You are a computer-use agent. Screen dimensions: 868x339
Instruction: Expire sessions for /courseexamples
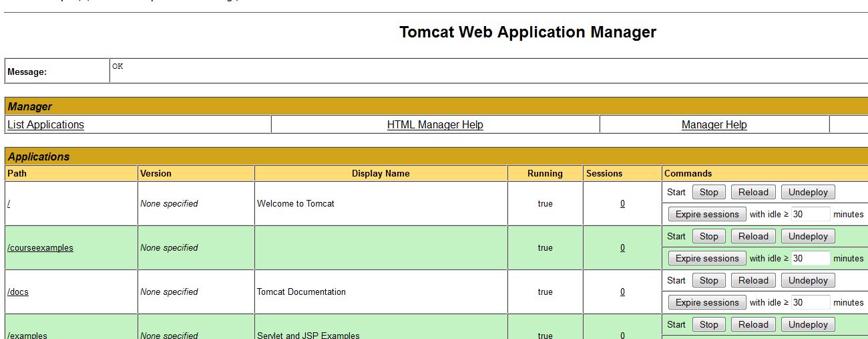coord(707,258)
